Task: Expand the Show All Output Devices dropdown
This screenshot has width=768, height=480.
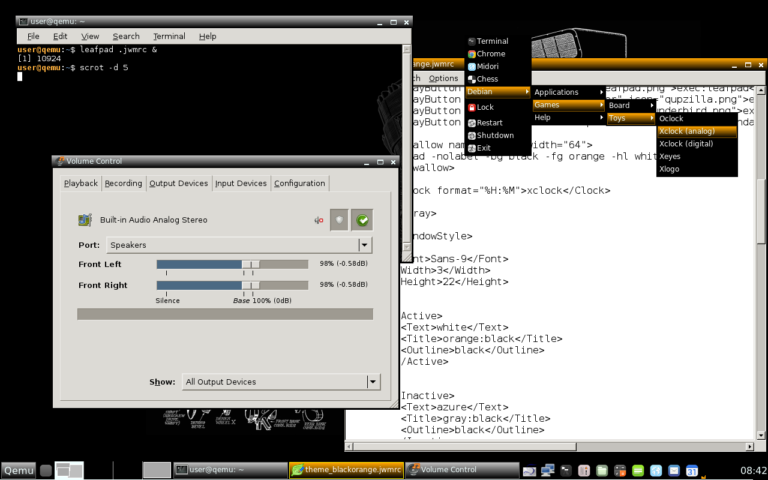Action: 281,382
